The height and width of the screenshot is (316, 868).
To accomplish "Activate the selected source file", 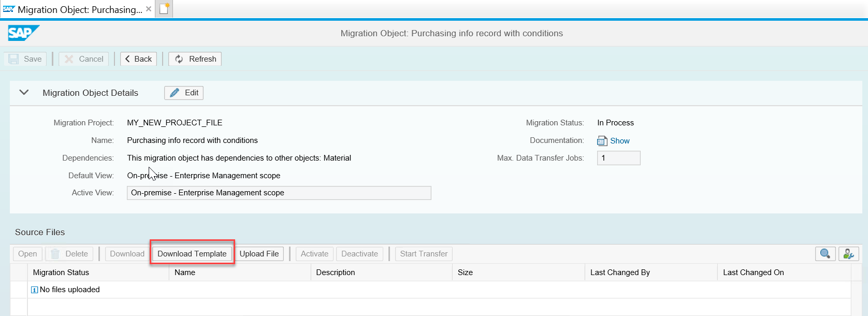I will point(314,254).
